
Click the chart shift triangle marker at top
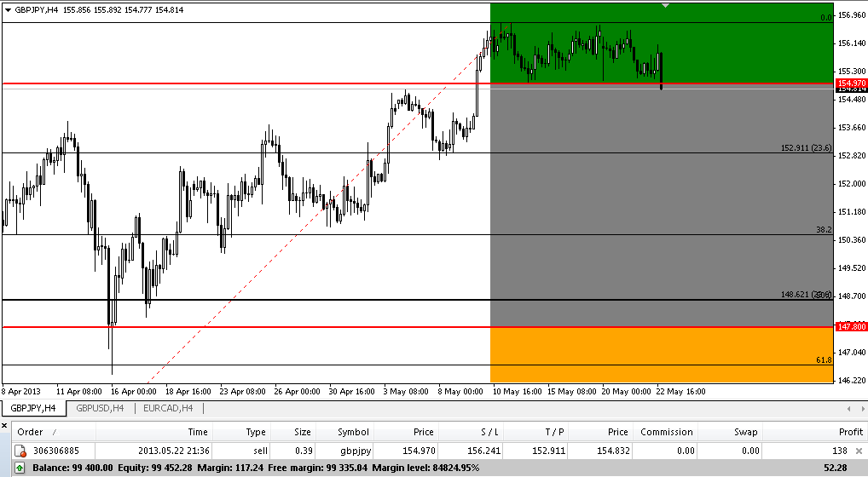click(x=666, y=6)
